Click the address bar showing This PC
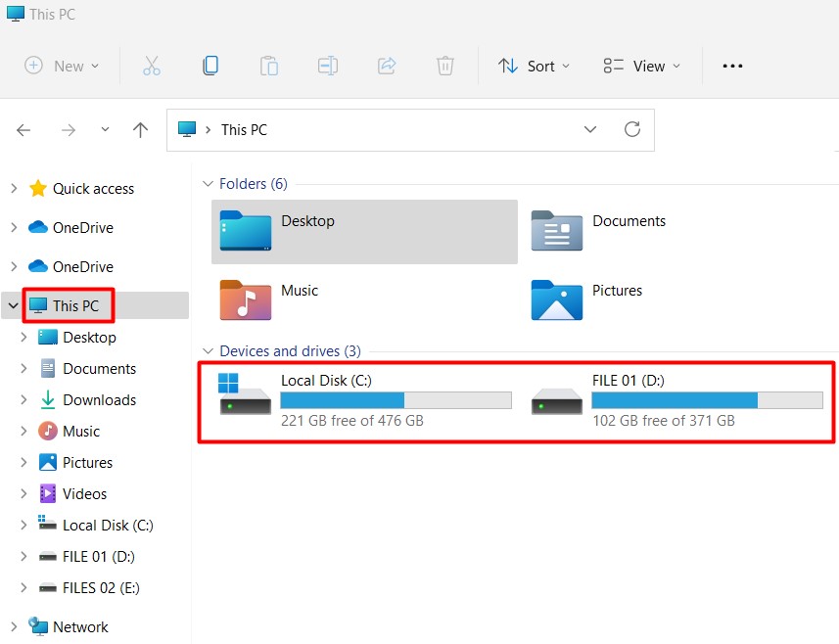839x644 pixels. 392,129
